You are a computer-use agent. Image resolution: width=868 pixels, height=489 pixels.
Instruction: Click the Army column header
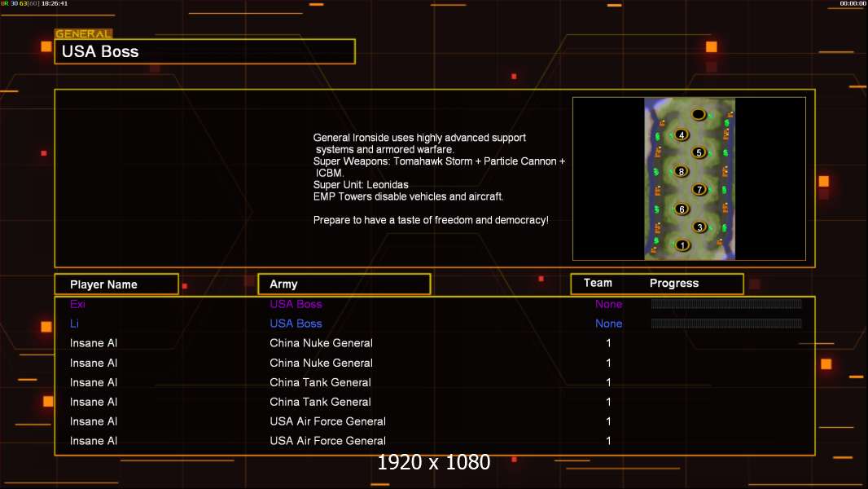(344, 284)
